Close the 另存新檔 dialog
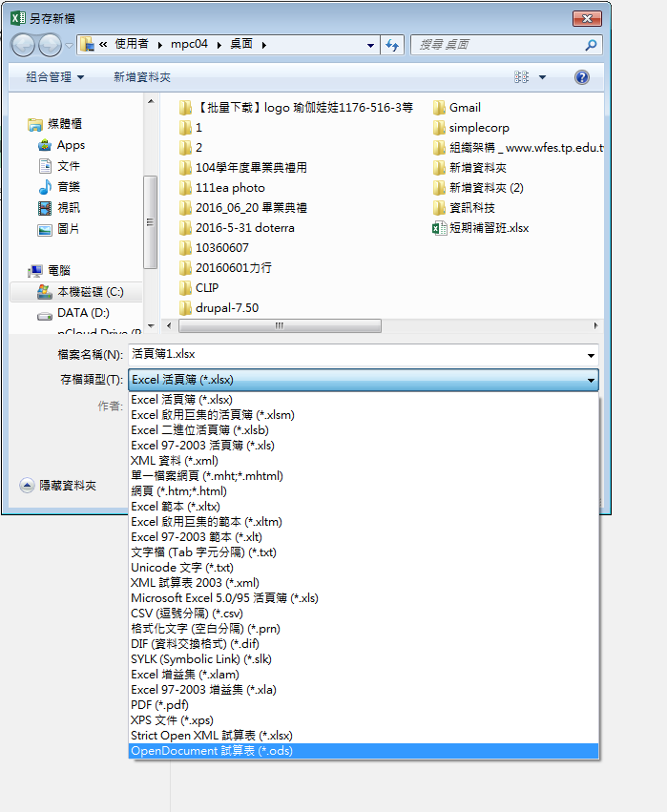This screenshot has width=667, height=812. [x=587, y=19]
